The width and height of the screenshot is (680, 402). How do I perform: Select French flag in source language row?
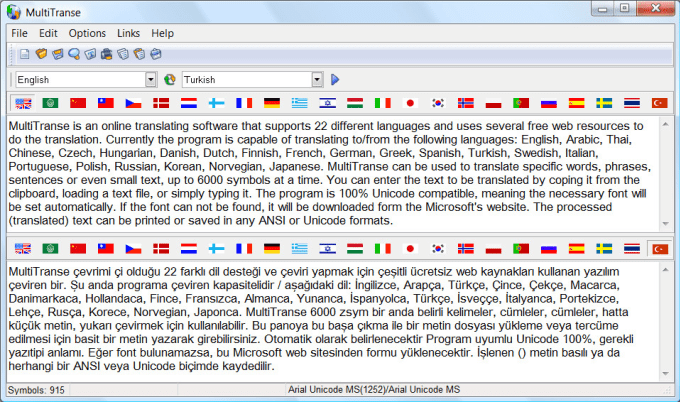[x=244, y=103]
